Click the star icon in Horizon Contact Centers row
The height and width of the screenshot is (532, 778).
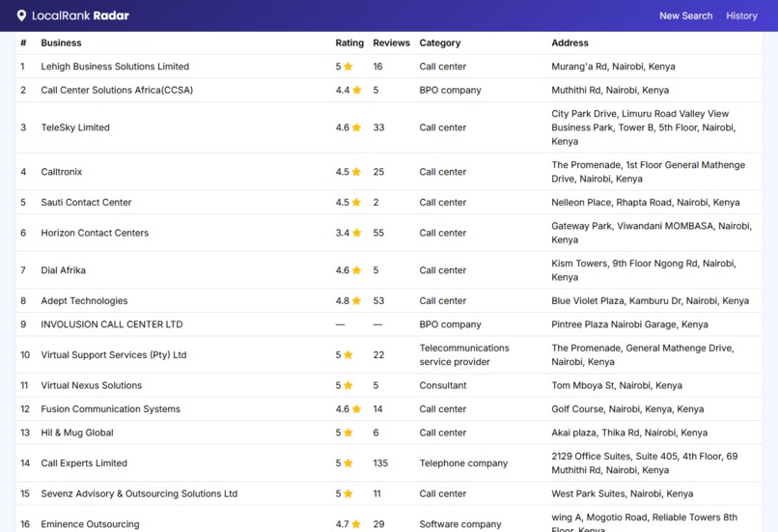357,233
